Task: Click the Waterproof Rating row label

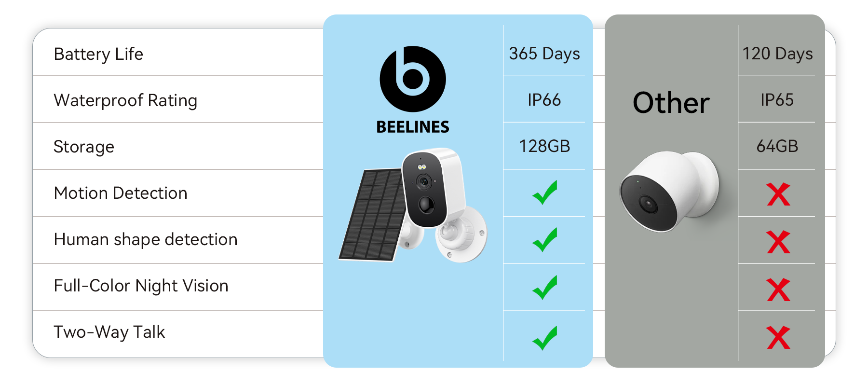Action: (x=125, y=100)
